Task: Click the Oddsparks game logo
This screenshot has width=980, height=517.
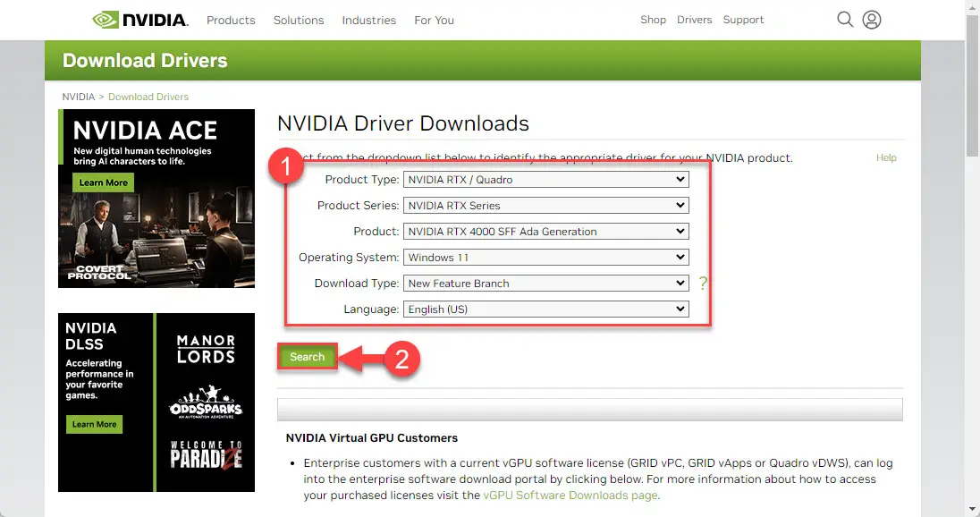Action: tap(206, 402)
